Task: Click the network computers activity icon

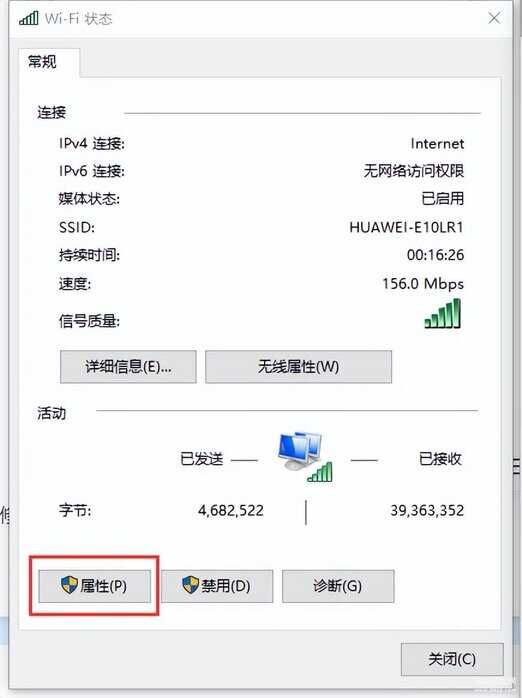Action: (299, 451)
